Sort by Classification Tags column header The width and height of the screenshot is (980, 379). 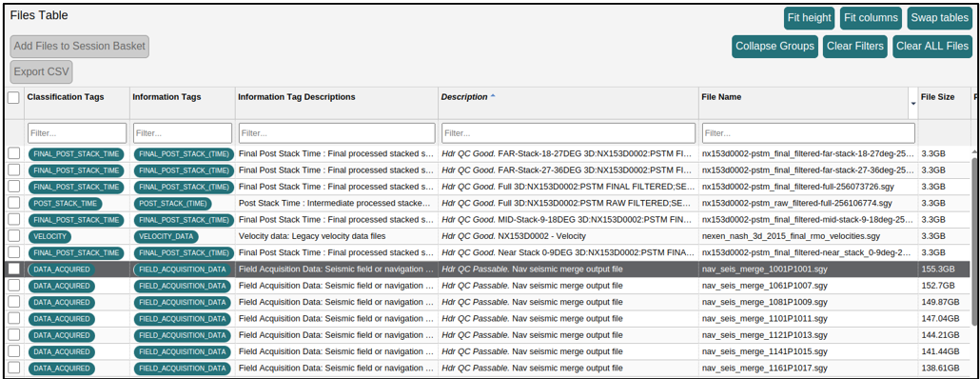(66, 97)
